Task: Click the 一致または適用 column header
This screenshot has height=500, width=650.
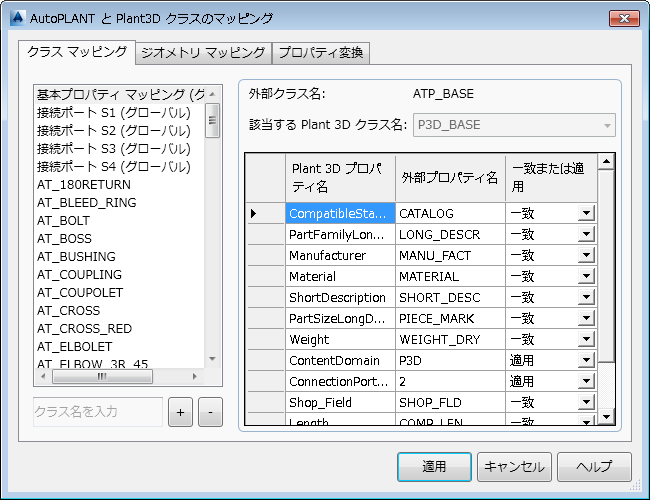Action: point(551,178)
